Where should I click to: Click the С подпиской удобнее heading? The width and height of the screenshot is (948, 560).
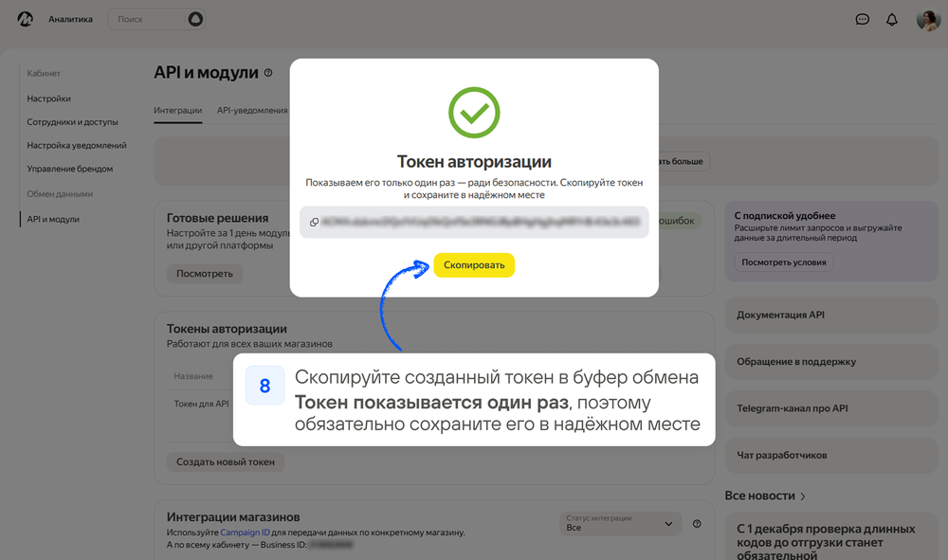click(785, 216)
